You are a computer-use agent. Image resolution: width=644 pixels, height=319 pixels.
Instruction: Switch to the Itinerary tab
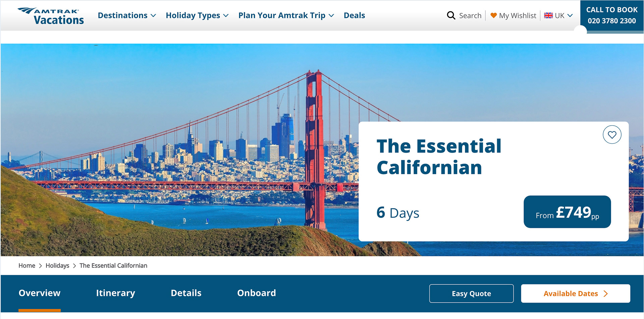pyautogui.click(x=115, y=293)
